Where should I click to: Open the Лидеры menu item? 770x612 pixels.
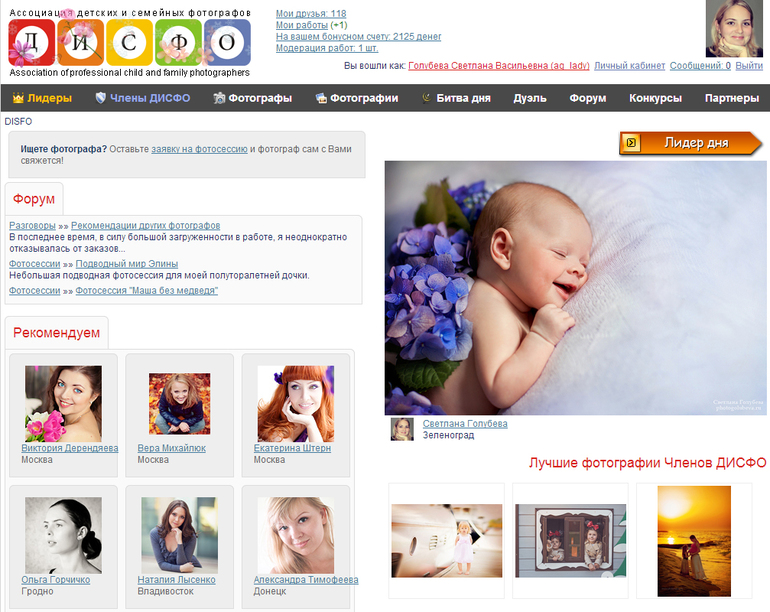coord(50,98)
